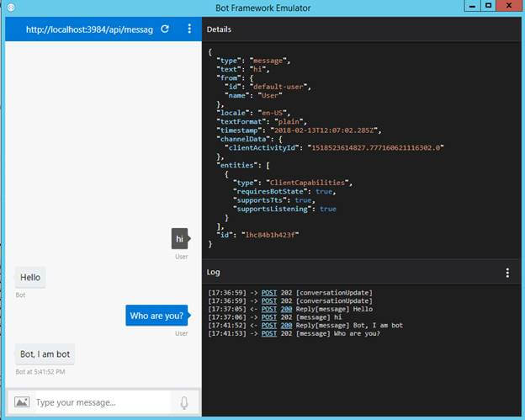525x420 pixels.
Task: Focus the Type your message input
Action: pos(102,402)
